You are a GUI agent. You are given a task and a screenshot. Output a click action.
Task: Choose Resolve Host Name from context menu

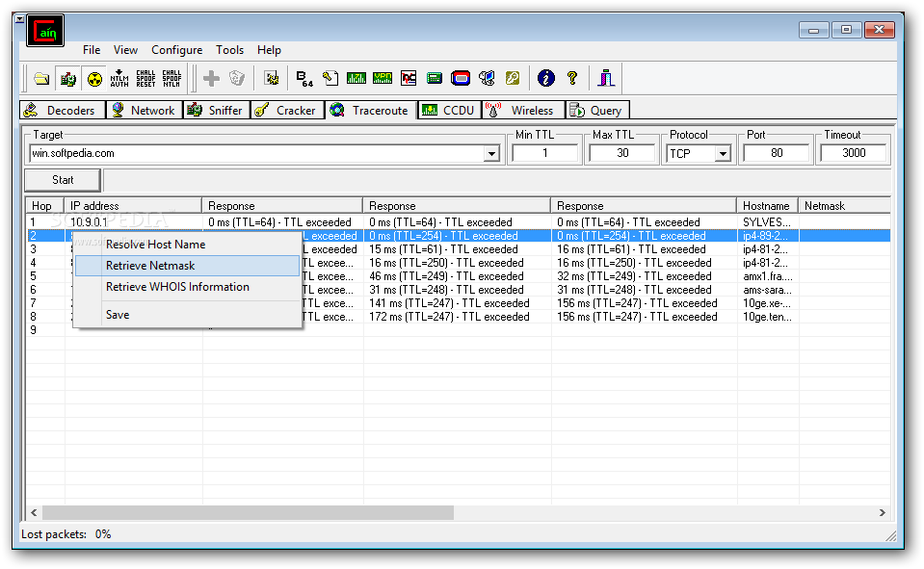(x=187, y=245)
